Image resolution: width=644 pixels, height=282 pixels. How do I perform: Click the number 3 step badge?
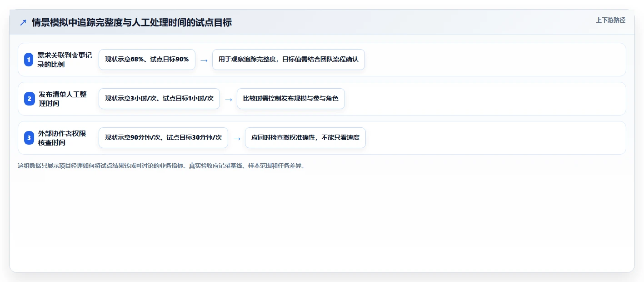(29, 138)
